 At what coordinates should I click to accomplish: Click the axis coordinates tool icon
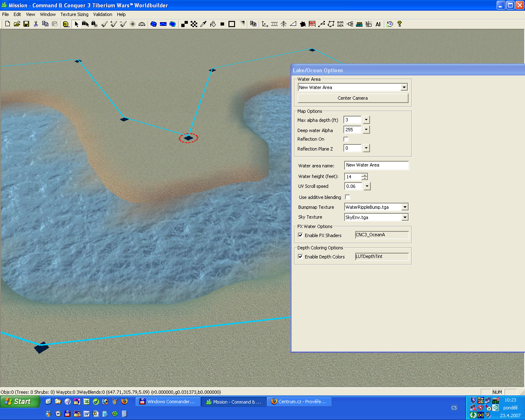pos(265,24)
